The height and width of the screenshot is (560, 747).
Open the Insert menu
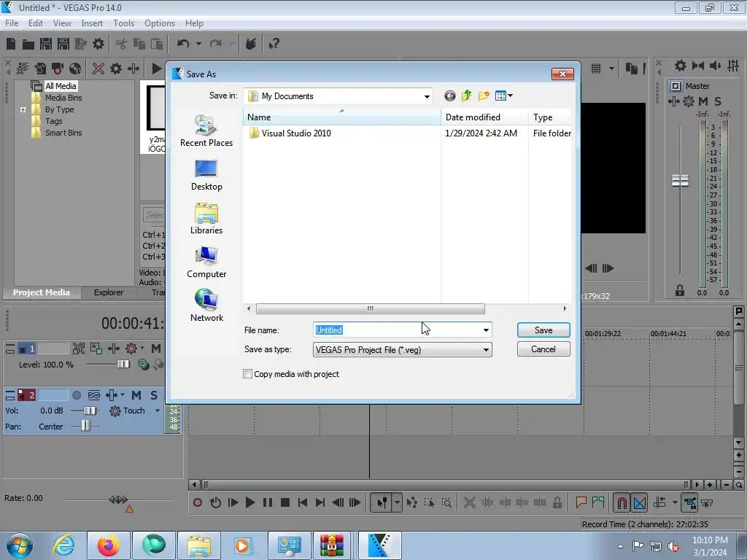pos(91,23)
